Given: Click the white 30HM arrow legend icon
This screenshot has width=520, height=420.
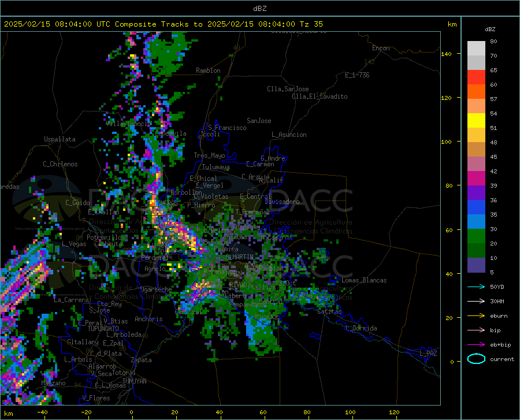Looking at the screenshot, I should [476, 301].
